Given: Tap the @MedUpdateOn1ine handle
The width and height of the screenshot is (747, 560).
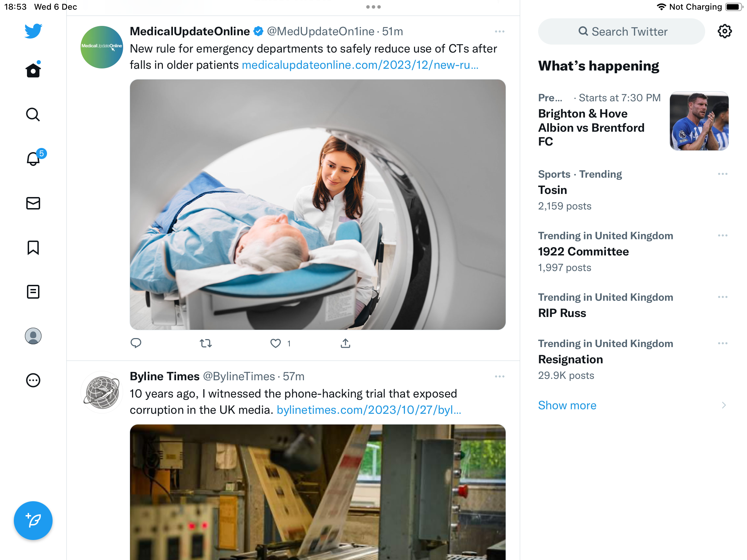Looking at the screenshot, I should [321, 31].
